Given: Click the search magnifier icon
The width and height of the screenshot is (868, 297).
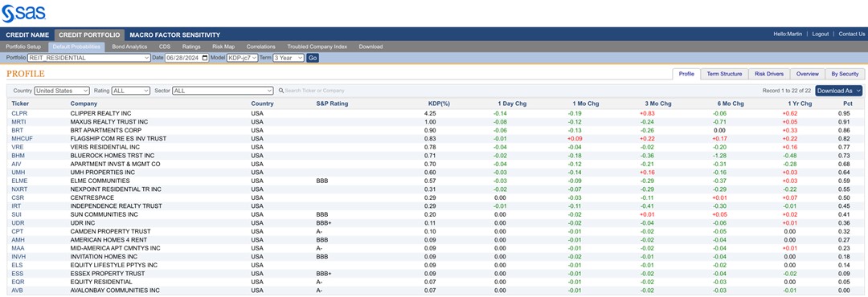Looking at the screenshot, I should [x=281, y=91].
